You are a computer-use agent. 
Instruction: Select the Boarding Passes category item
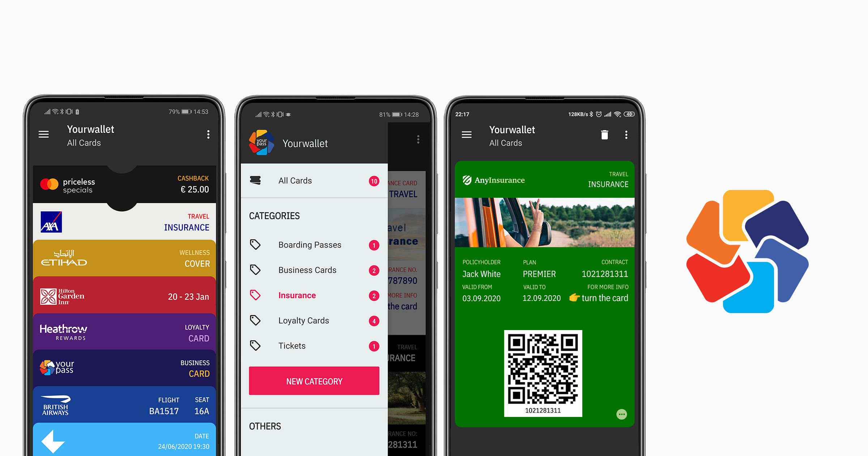[x=315, y=245]
